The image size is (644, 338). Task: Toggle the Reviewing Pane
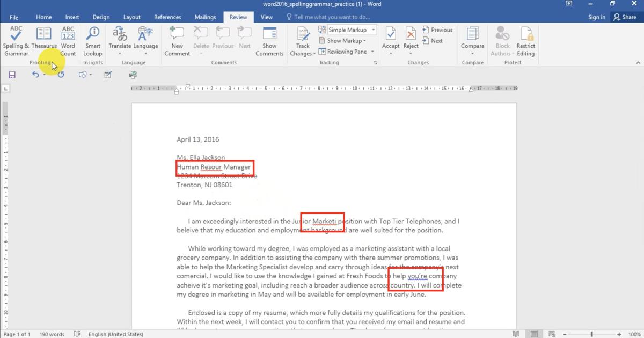(x=343, y=52)
